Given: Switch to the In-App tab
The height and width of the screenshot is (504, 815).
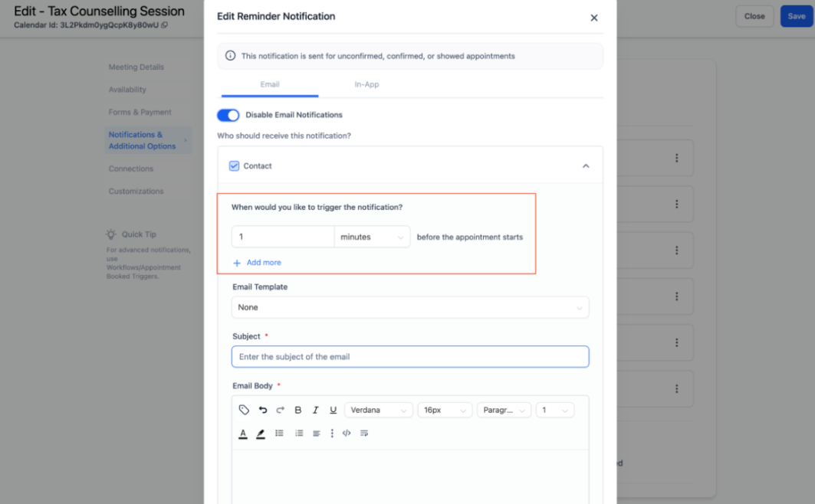Looking at the screenshot, I should tap(366, 84).
